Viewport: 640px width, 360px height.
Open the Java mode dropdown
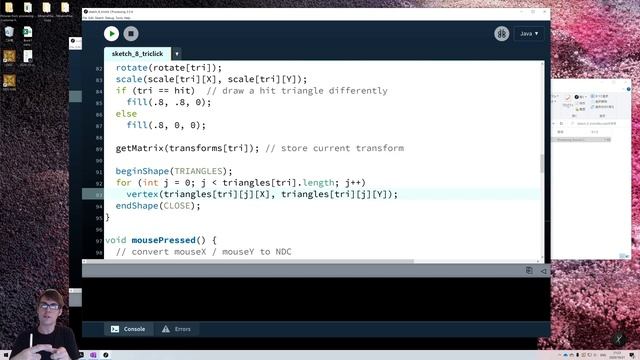(529, 33)
